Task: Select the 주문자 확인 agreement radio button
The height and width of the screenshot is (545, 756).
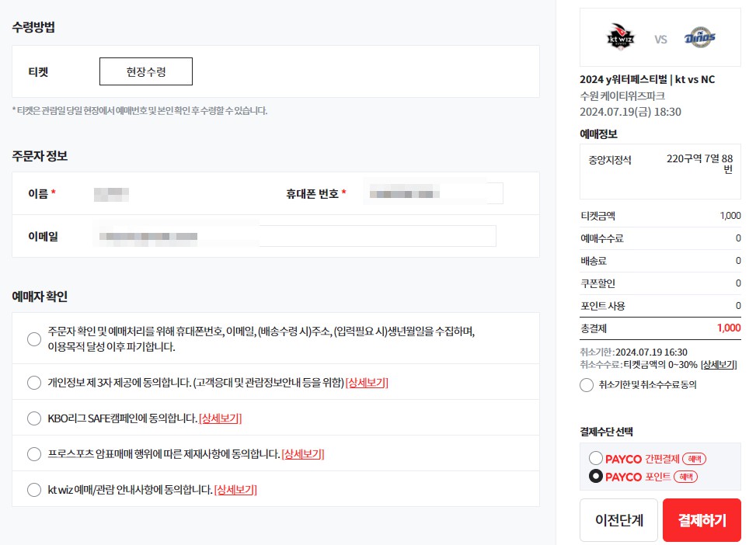Action: click(33, 338)
